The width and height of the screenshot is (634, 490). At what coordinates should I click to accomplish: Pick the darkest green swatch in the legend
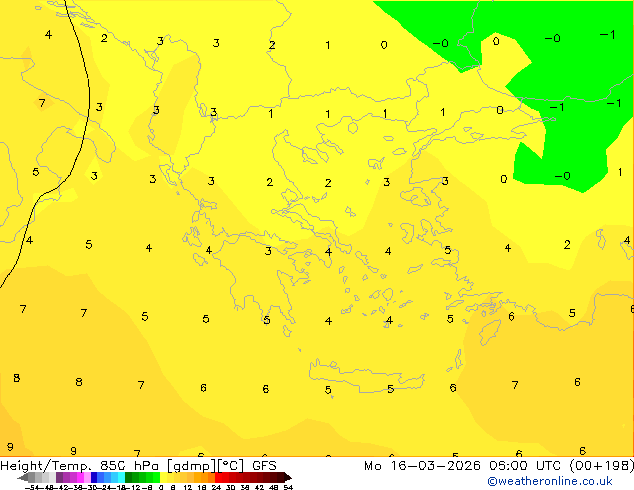[x=128, y=477]
